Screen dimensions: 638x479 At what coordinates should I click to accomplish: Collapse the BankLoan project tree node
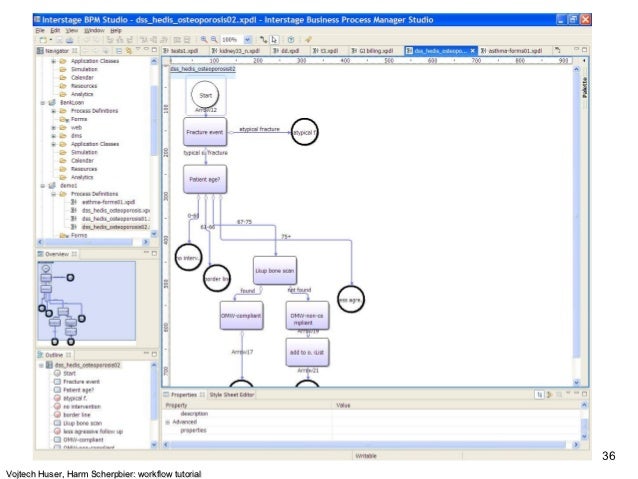point(43,103)
